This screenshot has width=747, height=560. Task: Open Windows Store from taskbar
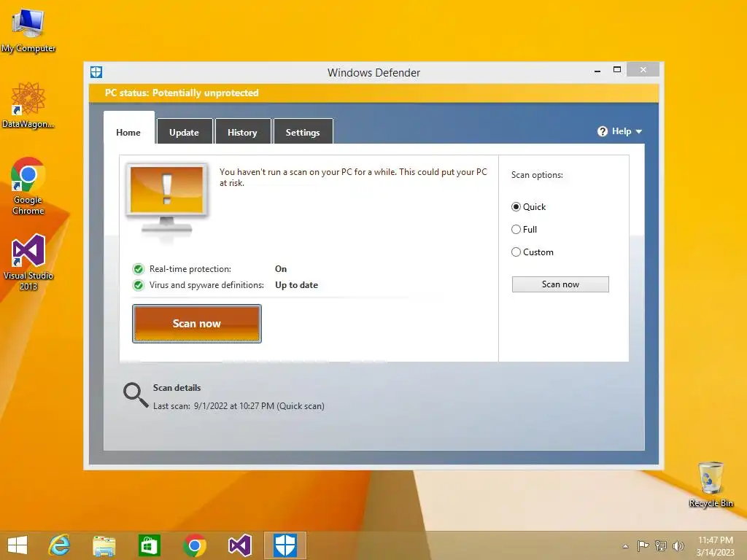click(149, 545)
